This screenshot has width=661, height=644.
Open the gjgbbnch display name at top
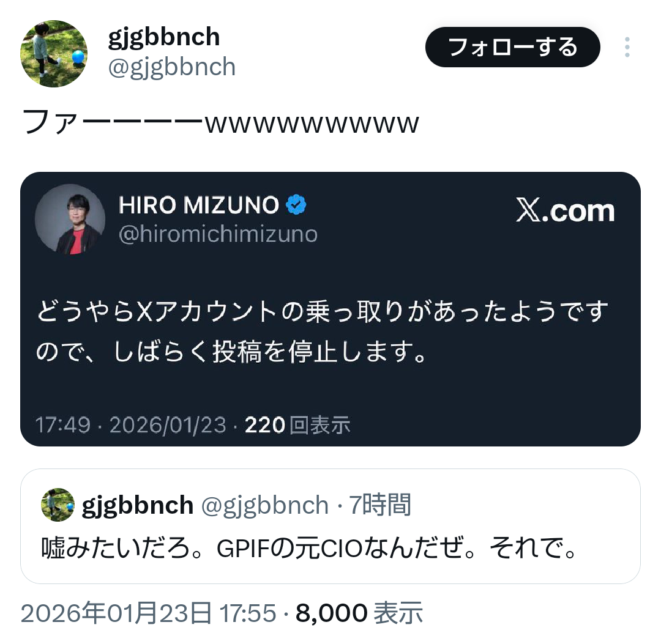(x=164, y=37)
